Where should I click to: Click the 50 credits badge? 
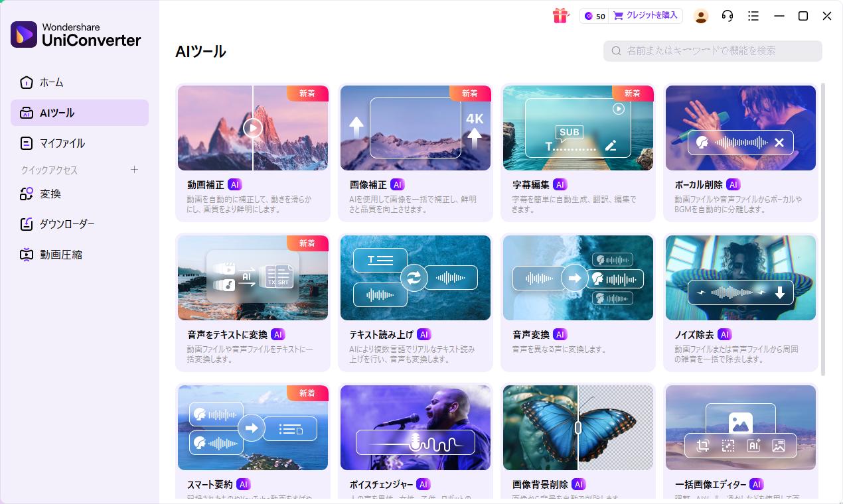pos(593,16)
